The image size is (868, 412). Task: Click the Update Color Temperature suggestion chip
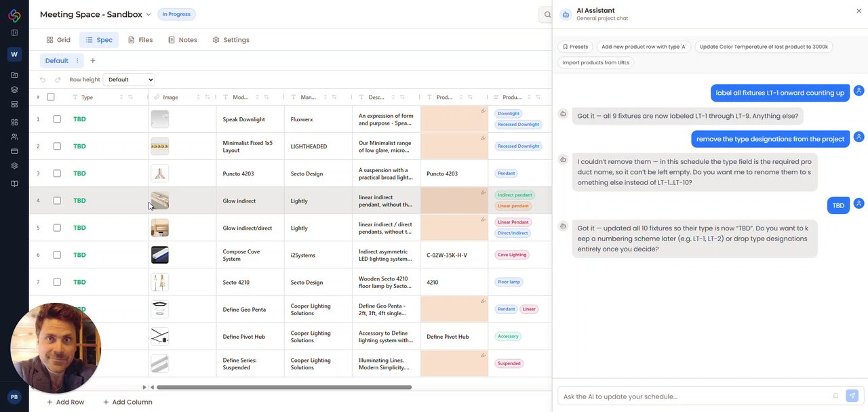pyautogui.click(x=764, y=47)
